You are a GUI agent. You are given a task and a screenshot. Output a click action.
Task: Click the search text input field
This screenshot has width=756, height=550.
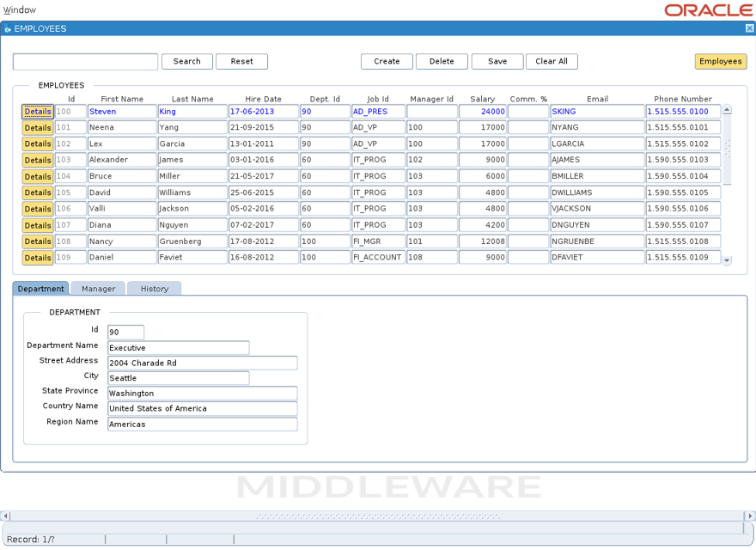click(85, 62)
